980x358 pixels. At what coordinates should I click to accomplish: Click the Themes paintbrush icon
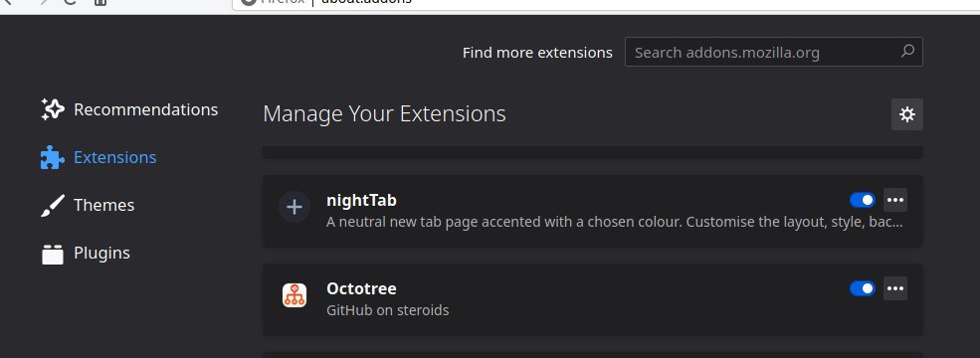53,205
